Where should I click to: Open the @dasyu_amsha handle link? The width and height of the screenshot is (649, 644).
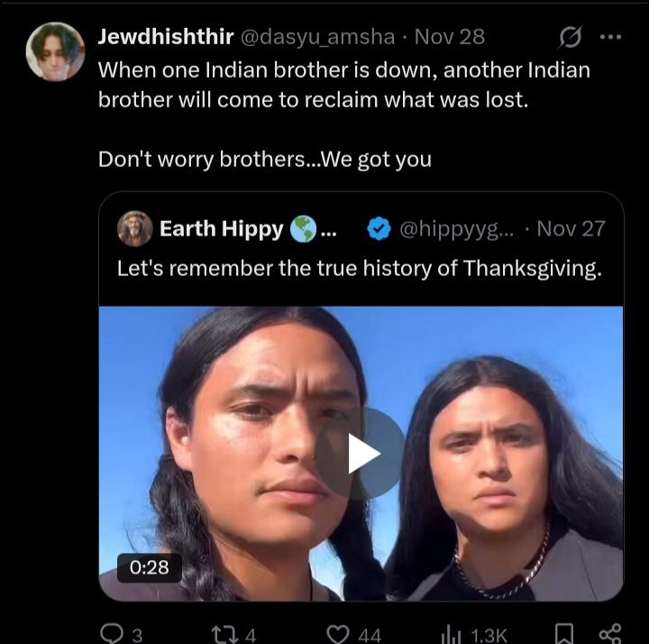click(x=317, y=37)
